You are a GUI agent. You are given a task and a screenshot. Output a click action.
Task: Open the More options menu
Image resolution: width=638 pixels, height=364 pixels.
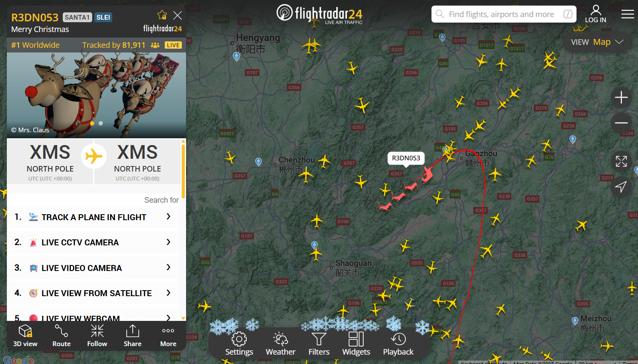click(168, 336)
